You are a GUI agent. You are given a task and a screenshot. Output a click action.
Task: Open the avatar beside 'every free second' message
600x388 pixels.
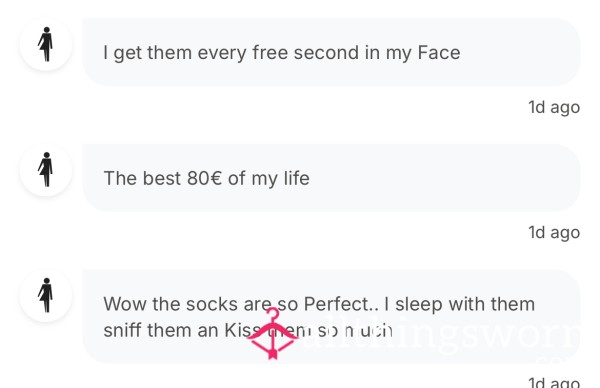[x=46, y=45]
